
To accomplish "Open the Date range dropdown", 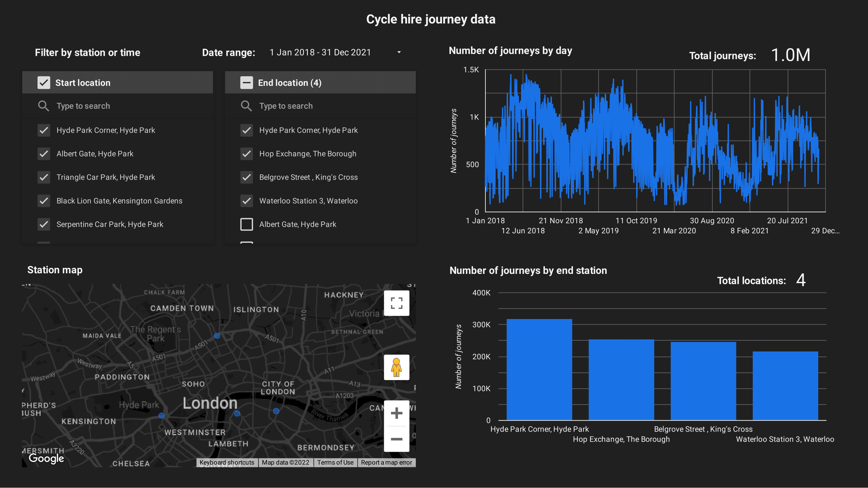I will [x=399, y=52].
